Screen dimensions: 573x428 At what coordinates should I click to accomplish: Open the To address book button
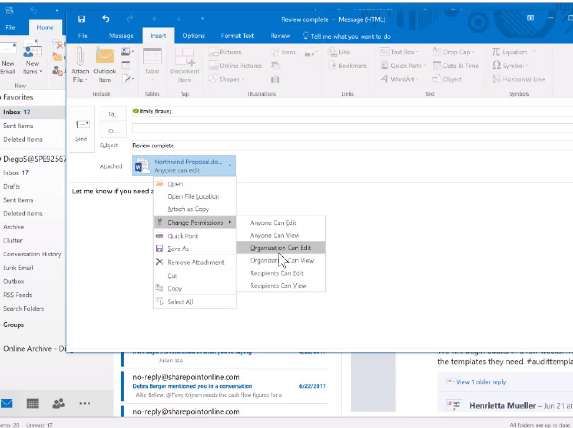point(112,114)
